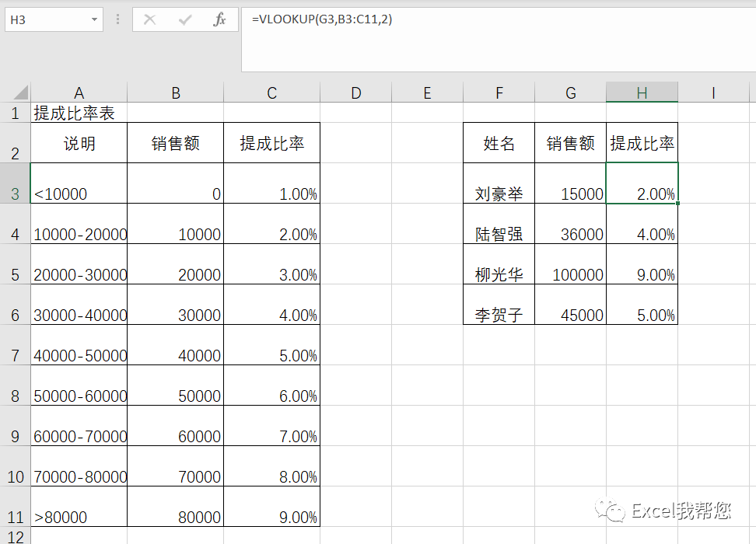Click cell '70000-80000'
756x544 pixels.
[79, 467]
